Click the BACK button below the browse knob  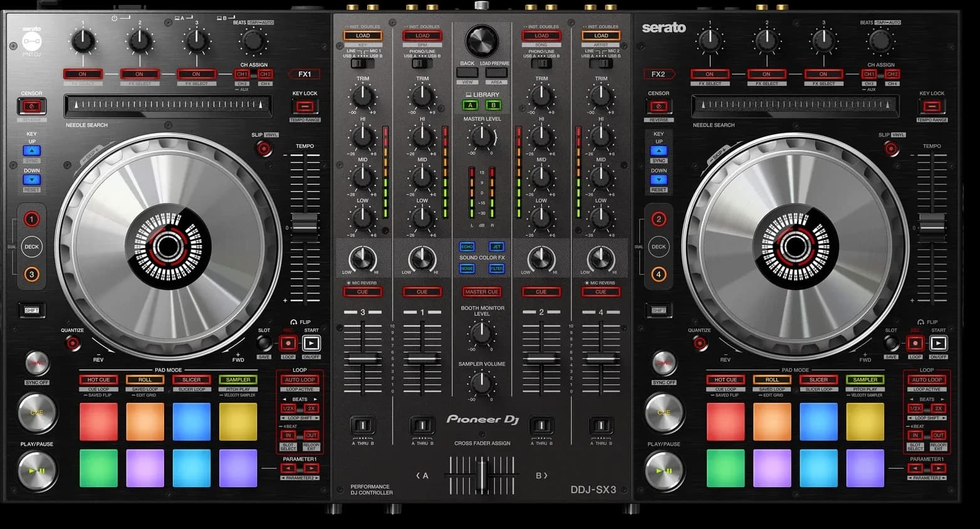click(467, 73)
